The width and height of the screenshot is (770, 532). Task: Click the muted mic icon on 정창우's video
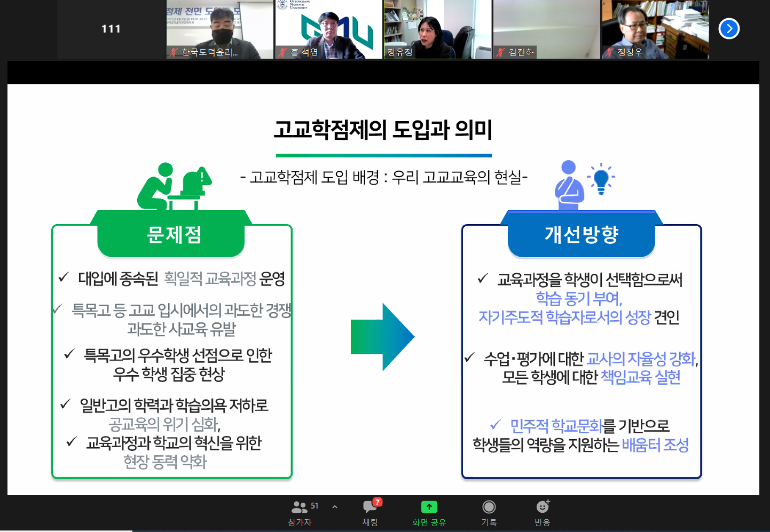click(x=609, y=52)
